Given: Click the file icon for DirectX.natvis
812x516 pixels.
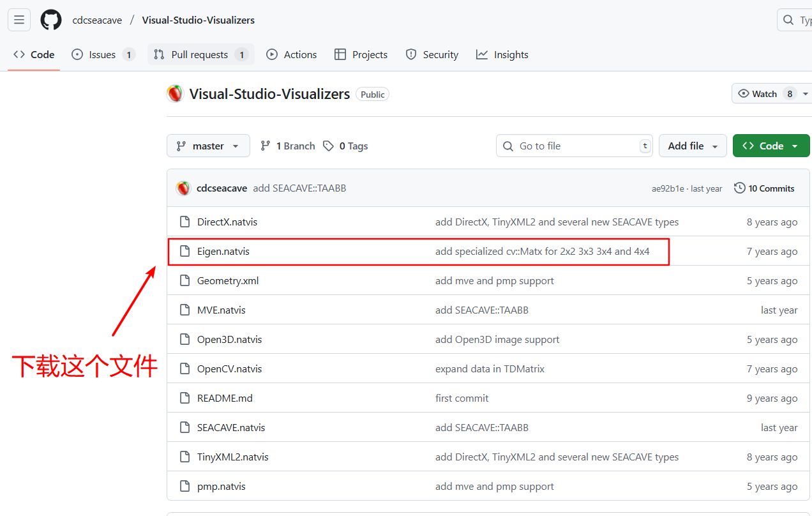Looking at the screenshot, I should click(185, 222).
